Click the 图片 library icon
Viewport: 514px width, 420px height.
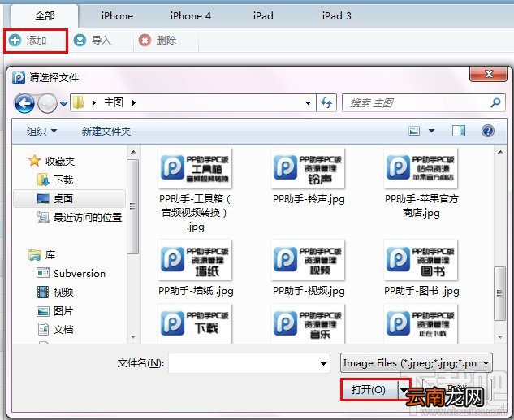tap(43, 311)
